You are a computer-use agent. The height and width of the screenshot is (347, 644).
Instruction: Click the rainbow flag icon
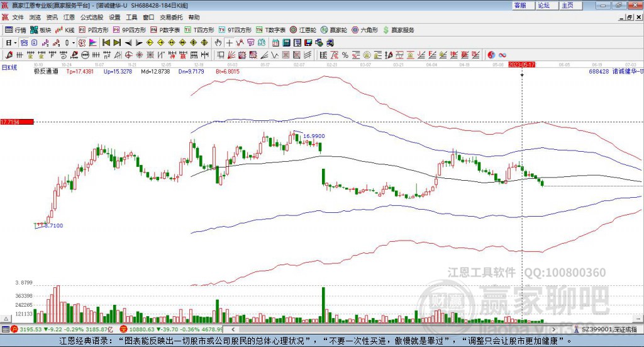click(x=93, y=43)
